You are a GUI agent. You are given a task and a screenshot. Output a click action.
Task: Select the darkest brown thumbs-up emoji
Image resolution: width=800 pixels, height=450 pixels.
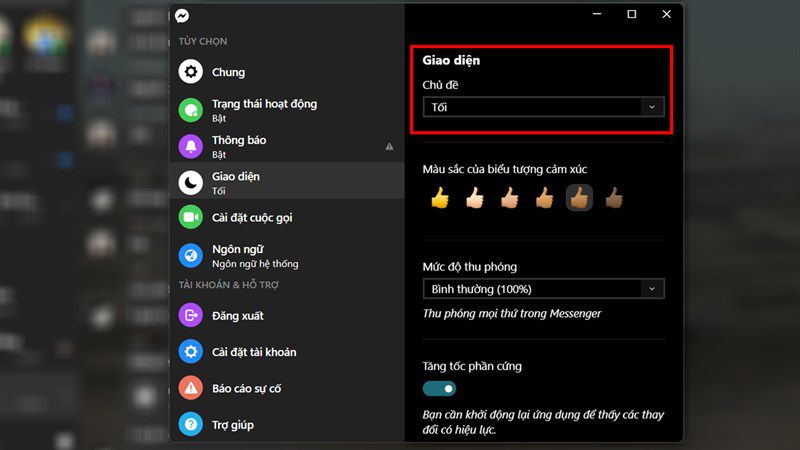click(614, 198)
